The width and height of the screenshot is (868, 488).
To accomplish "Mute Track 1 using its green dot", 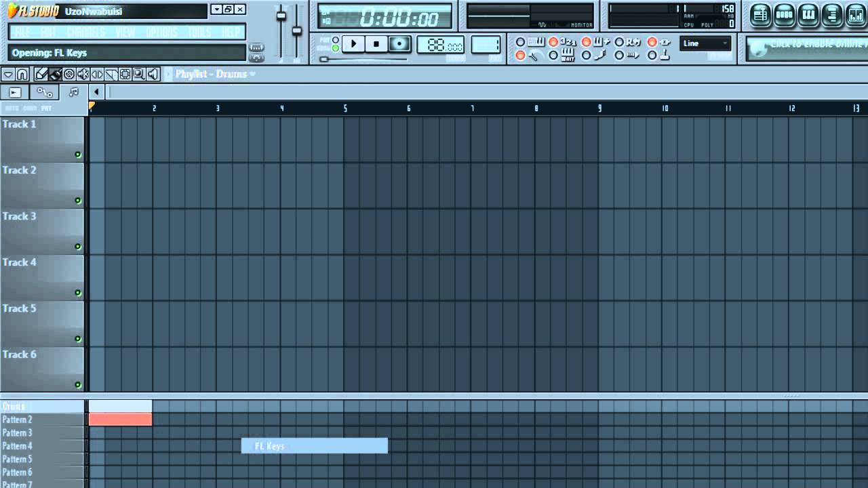I will [x=78, y=155].
